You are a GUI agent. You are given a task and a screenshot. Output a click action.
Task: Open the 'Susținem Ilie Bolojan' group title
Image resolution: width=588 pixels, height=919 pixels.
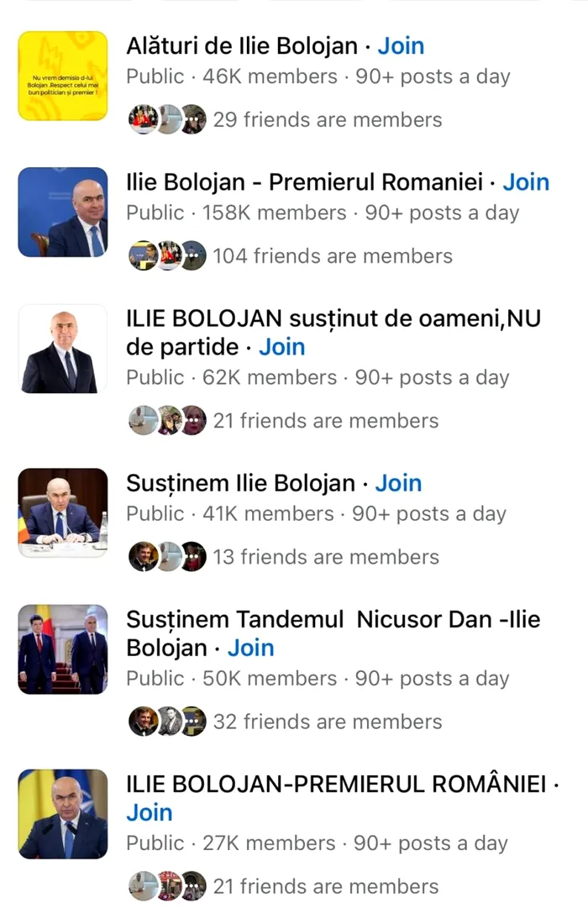[240, 483]
